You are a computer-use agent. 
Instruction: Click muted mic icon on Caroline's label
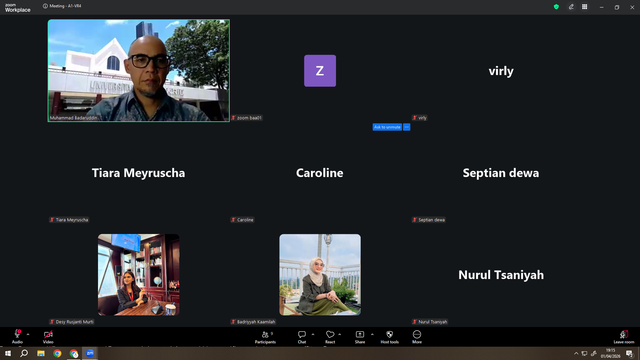point(233,220)
